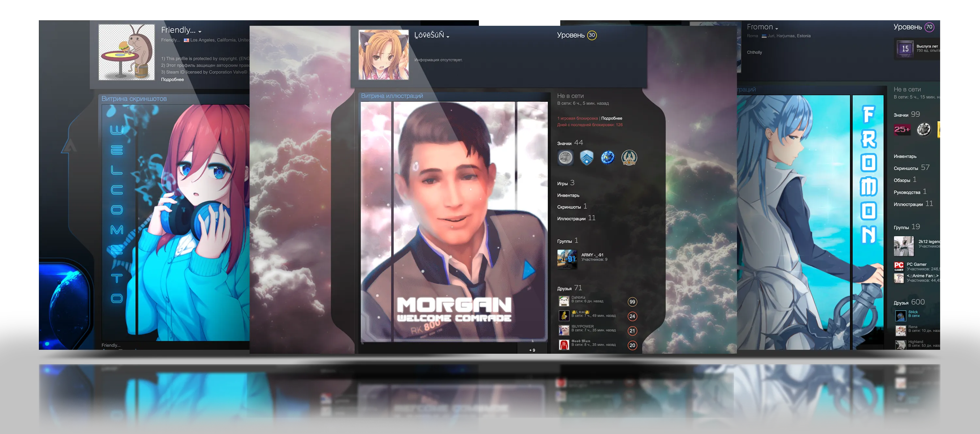Expand the Friendly... name dropdown arrow

coord(200,32)
